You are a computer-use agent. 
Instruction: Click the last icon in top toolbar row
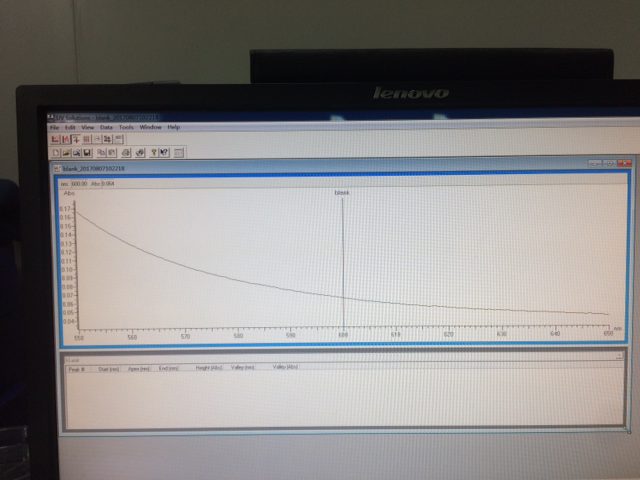118,140
